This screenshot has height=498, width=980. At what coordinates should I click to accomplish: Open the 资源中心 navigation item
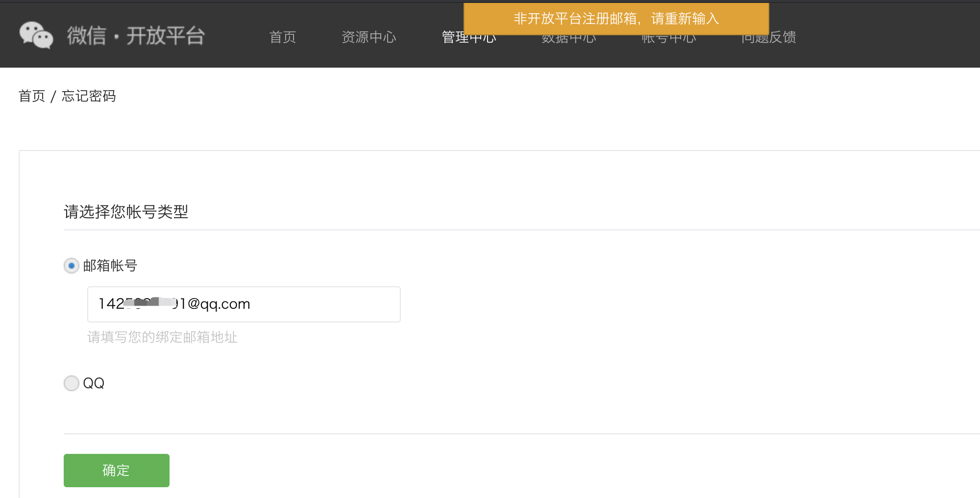point(369,37)
